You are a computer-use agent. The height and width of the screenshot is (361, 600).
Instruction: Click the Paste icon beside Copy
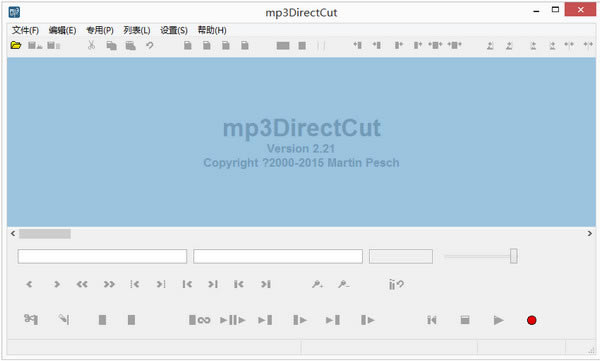click(x=130, y=46)
